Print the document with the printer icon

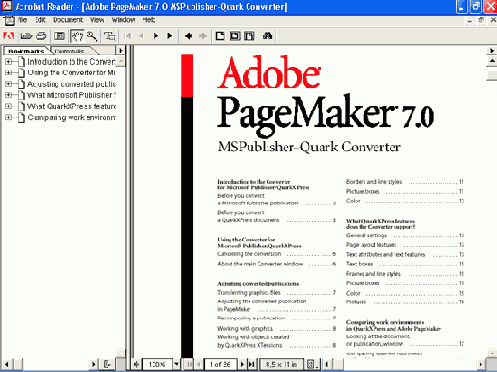click(x=41, y=36)
